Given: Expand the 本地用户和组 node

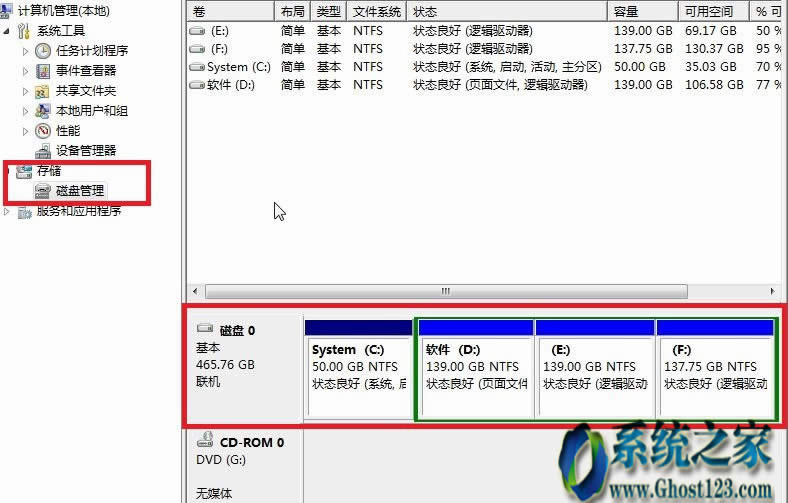Looking at the screenshot, I should tap(25, 111).
